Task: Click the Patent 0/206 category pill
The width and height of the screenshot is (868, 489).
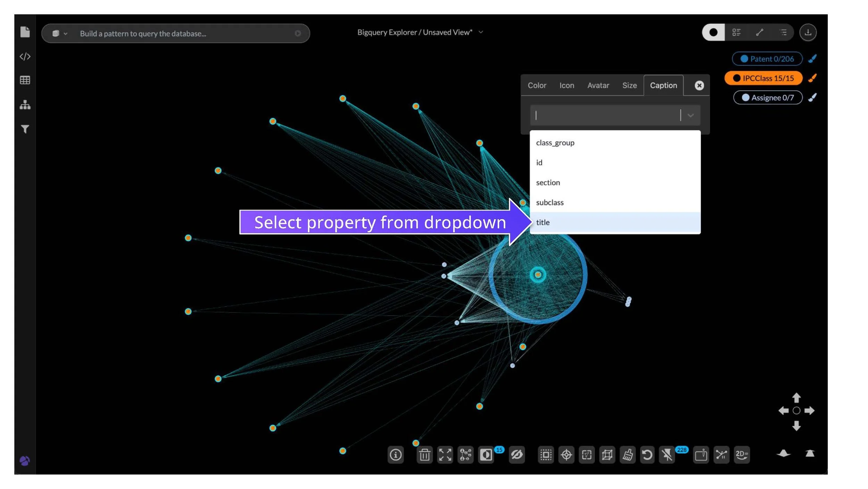Action: tap(767, 59)
